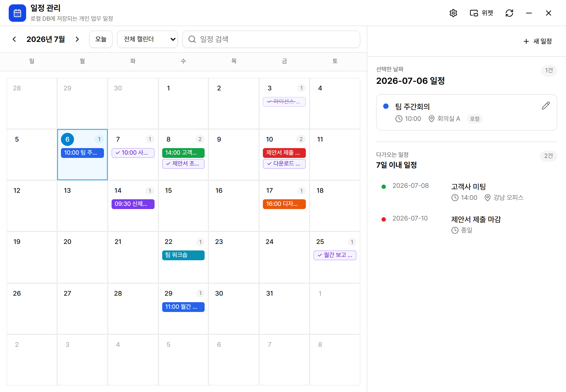Open the settings gear icon
Image resolution: width=566 pixels, height=392 pixels.
(x=453, y=13)
